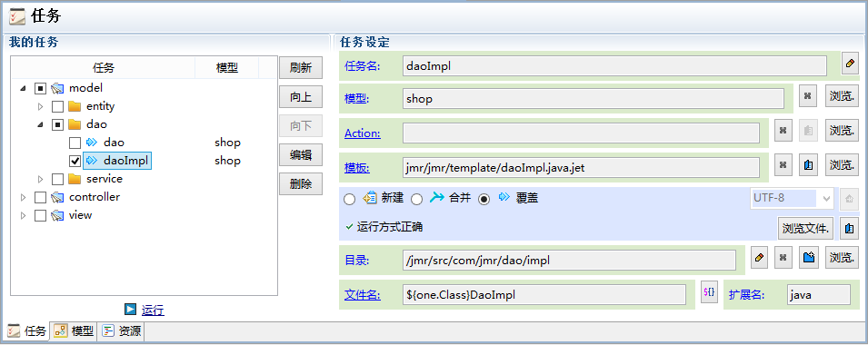
Task: Select the 新建 radio button
Action: [349, 200]
